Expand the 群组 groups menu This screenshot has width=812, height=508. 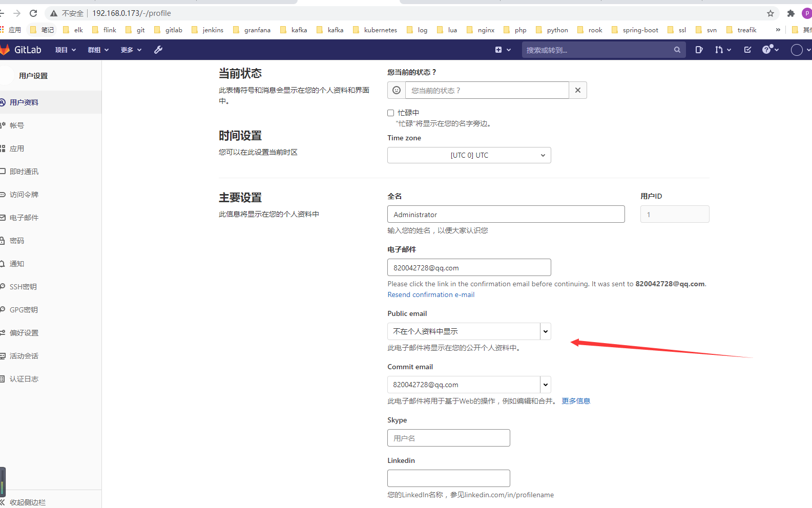98,50
